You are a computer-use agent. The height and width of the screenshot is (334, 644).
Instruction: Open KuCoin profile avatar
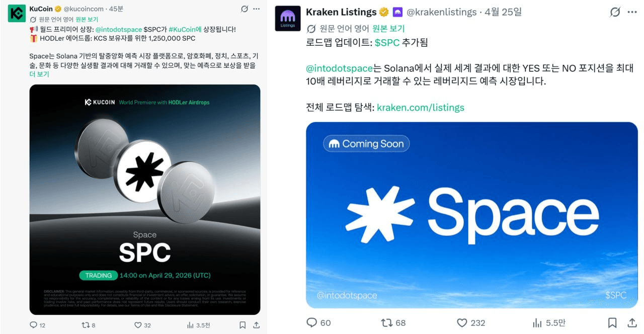17,13
